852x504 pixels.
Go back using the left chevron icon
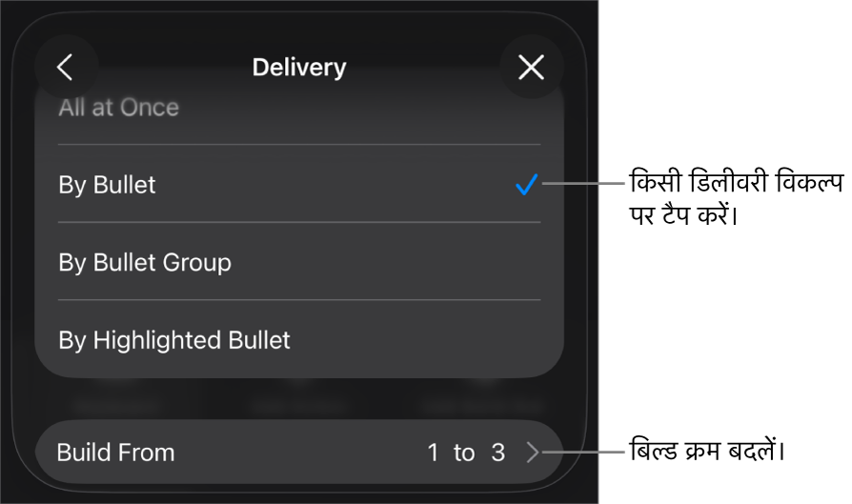coord(66,68)
